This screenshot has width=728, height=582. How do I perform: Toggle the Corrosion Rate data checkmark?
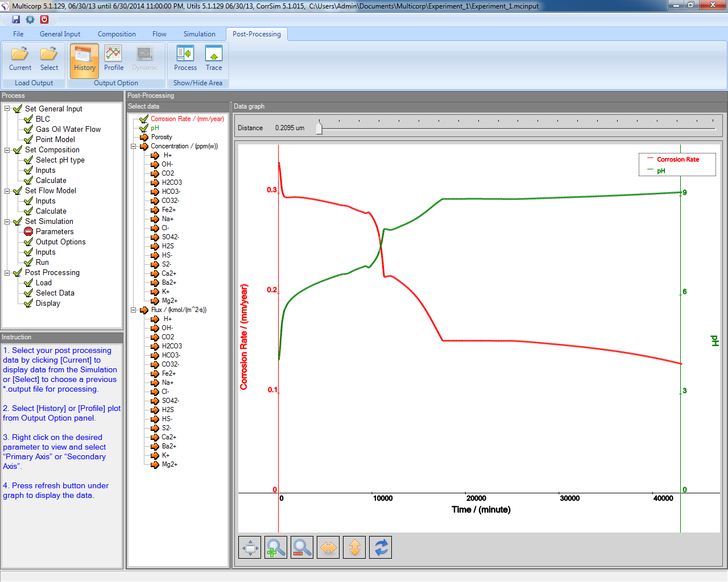click(144, 119)
